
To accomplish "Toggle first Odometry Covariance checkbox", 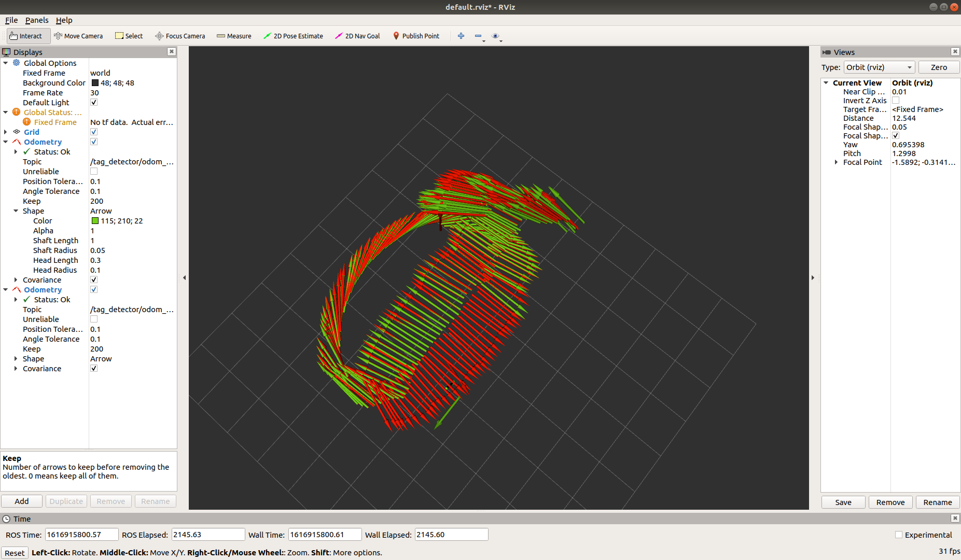I will pos(94,279).
